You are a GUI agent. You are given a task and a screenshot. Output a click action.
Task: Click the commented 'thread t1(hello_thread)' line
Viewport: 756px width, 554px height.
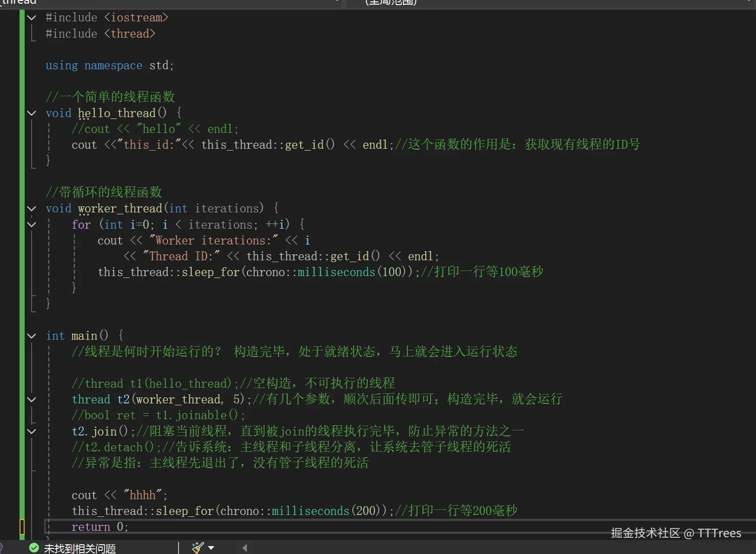tap(233, 383)
